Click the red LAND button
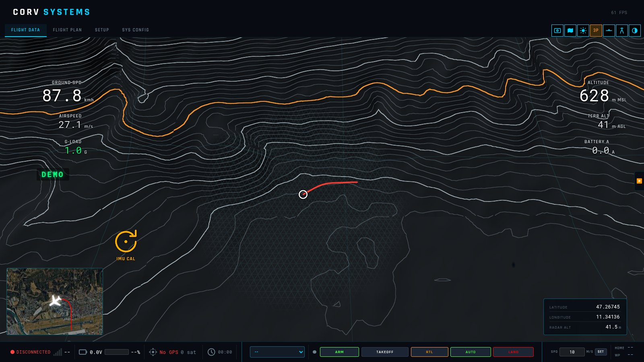The image size is (644, 362). point(513,352)
